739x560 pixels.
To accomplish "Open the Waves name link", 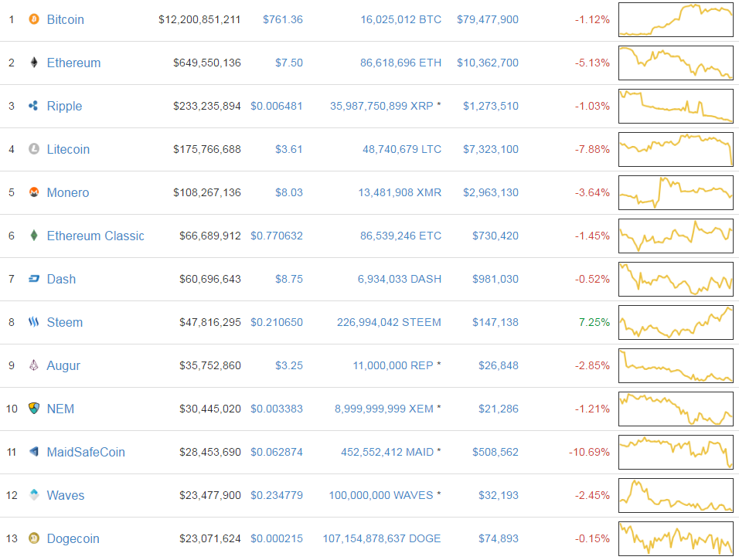I will [x=66, y=495].
